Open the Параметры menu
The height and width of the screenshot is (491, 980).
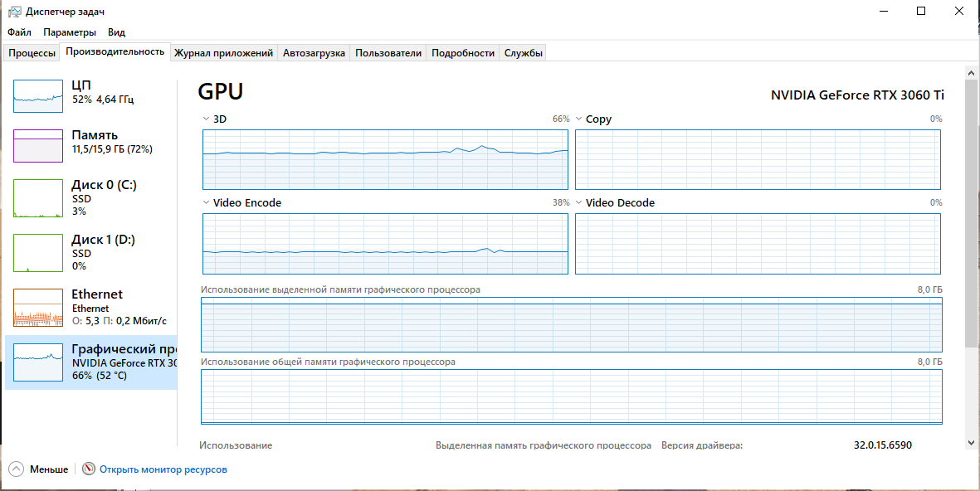tap(70, 32)
